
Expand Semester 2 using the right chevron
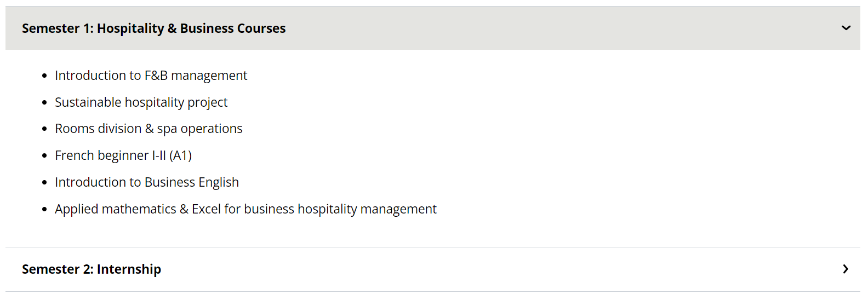846,269
